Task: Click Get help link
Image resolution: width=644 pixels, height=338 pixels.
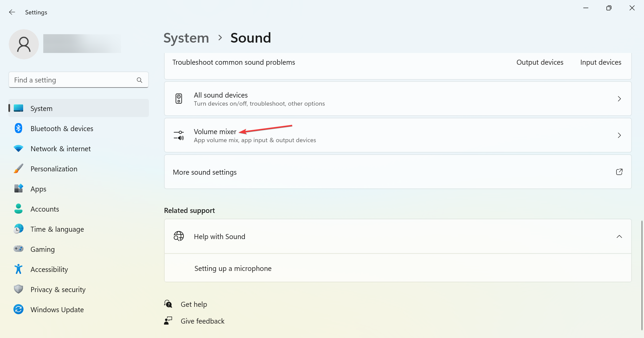Action: (194, 304)
